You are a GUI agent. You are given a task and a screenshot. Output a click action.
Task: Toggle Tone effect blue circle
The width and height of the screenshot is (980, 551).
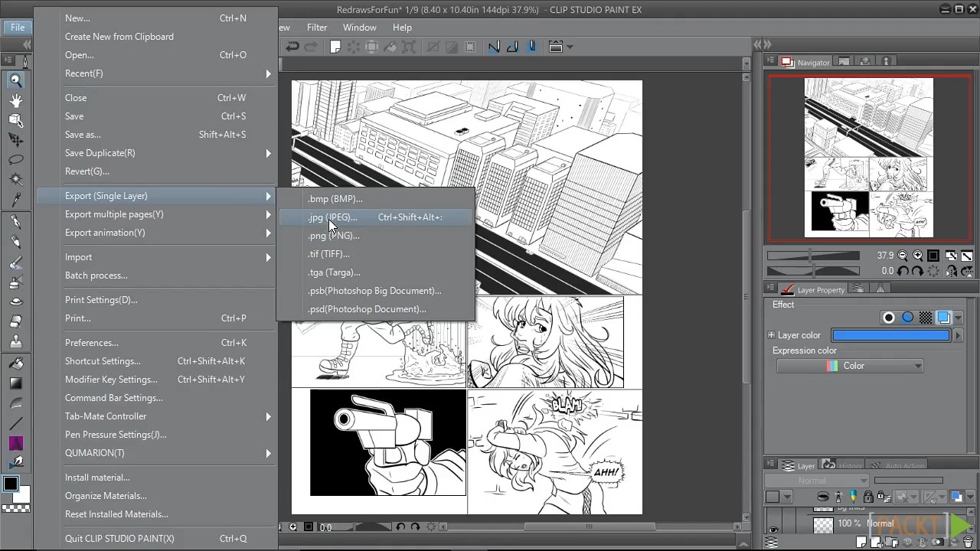(907, 318)
